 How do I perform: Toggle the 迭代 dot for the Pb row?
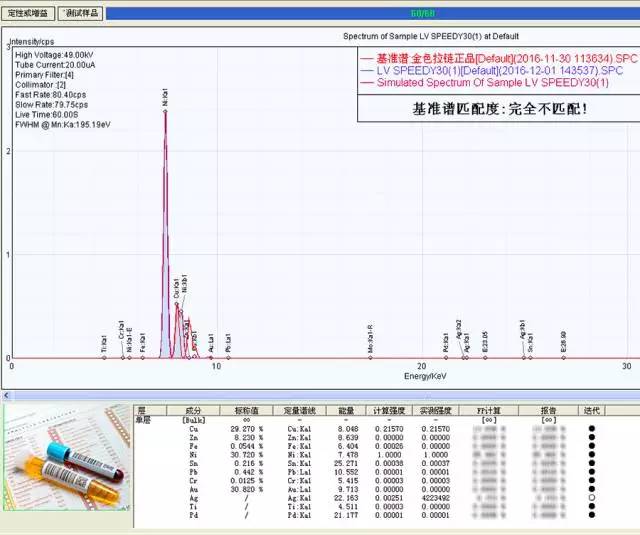click(592, 472)
